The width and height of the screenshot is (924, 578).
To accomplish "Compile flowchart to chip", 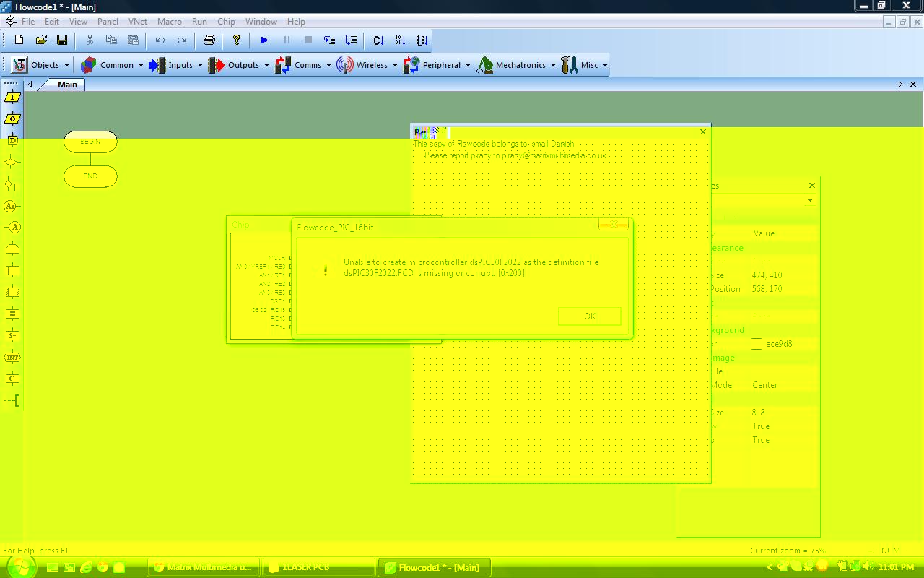I will coord(422,40).
